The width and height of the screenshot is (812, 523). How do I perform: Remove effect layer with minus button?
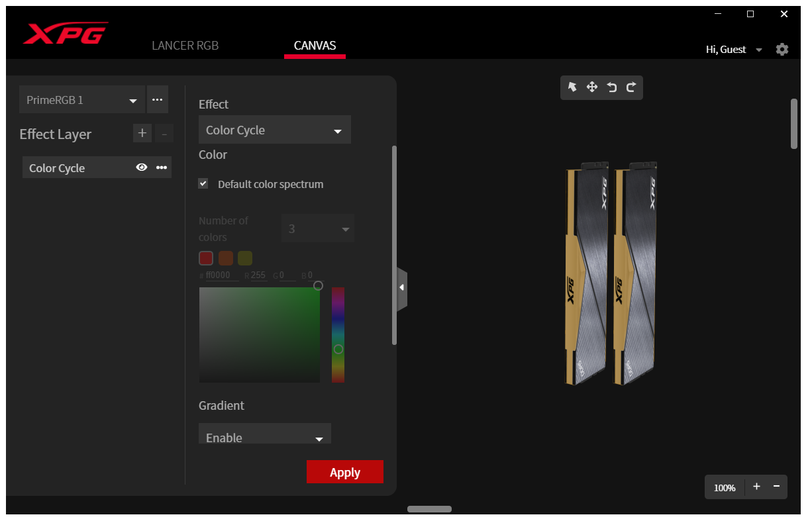164,133
